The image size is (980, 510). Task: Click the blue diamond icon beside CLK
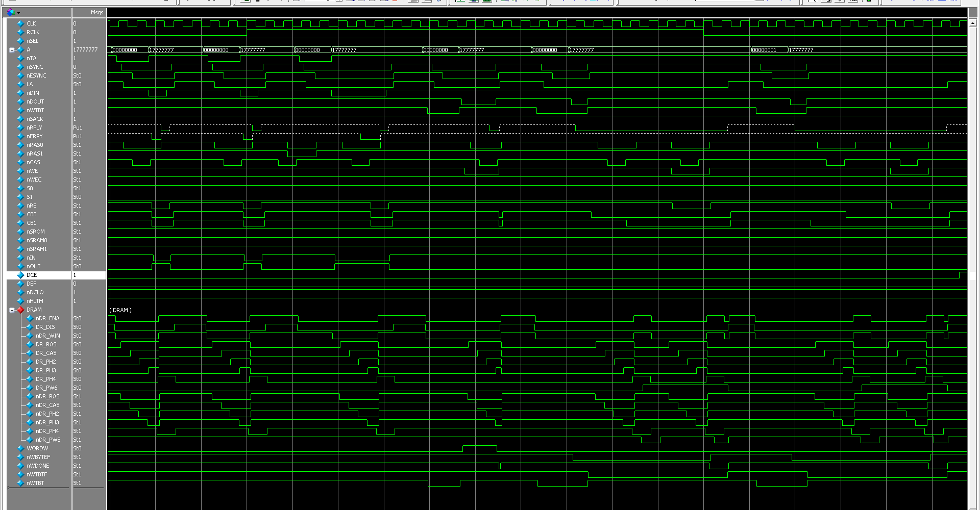[20, 23]
